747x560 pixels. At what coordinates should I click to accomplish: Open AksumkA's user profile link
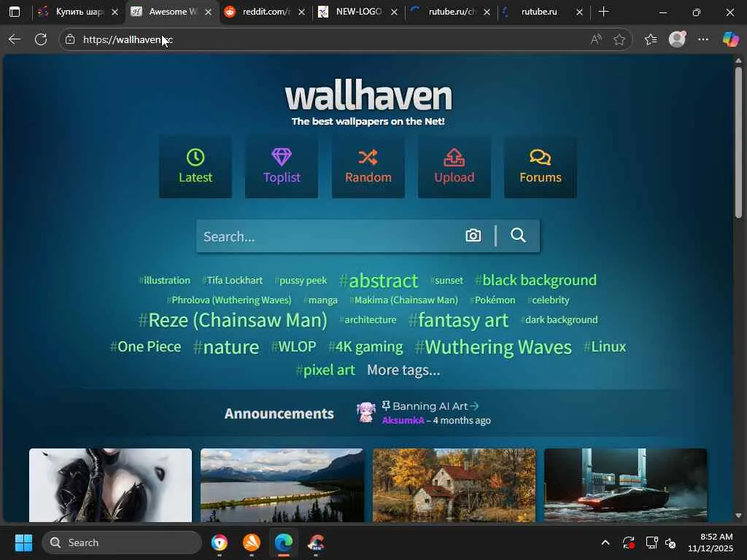pyautogui.click(x=403, y=421)
